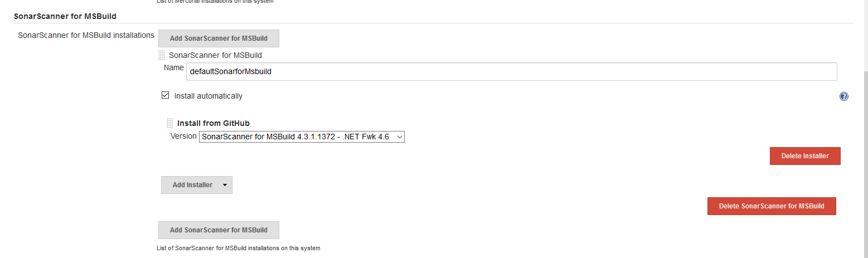
Task: Click the "SonarScanner for MSBuild installations" label
Action: (86, 35)
